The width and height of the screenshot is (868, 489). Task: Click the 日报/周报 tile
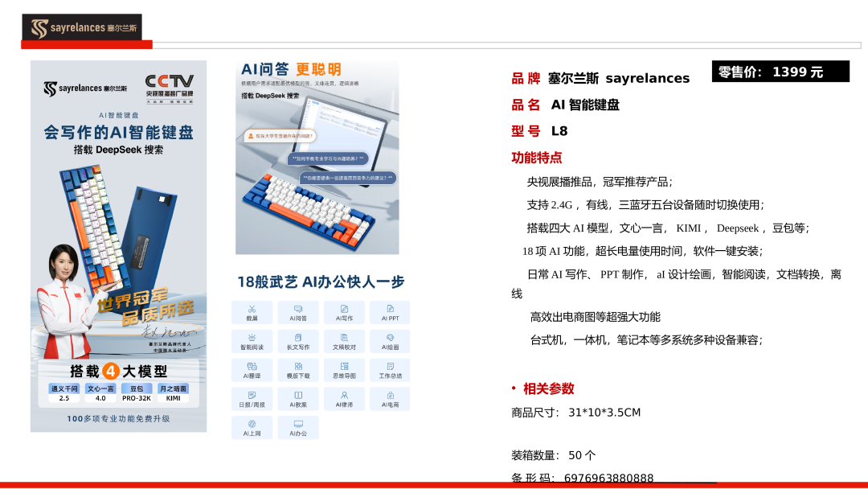point(252,399)
